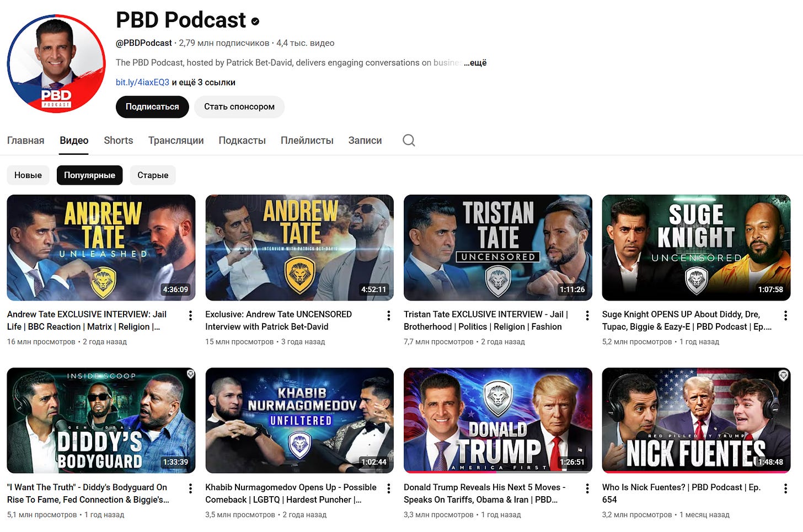This screenshot has height=532, width=803.
Task: Click '2,79 млн подписчиков' subscriber count
Action: coord(224,43)
